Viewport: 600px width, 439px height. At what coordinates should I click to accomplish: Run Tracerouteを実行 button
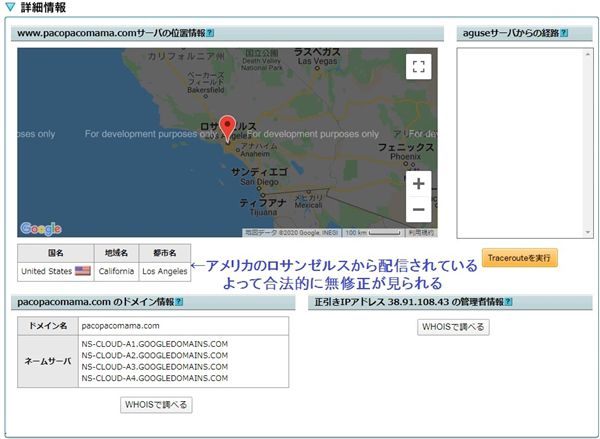tap(519, 258)
